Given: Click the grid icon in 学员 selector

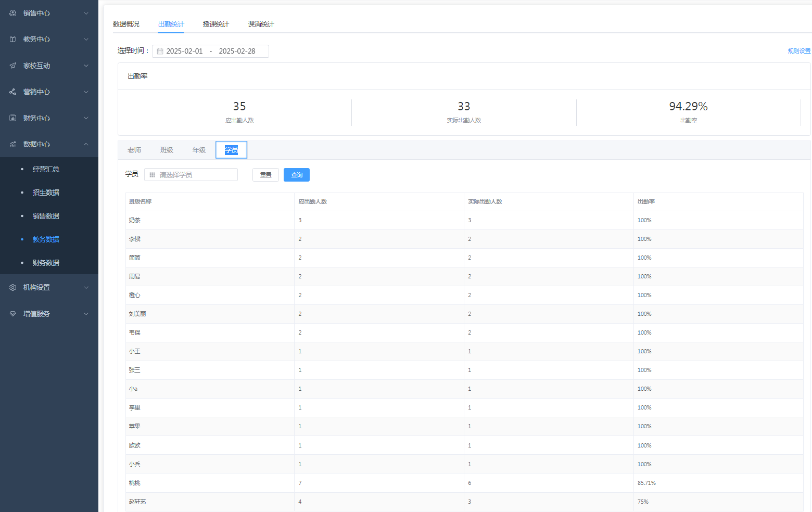Looking at the screenshot, I should tap(153, 175).
